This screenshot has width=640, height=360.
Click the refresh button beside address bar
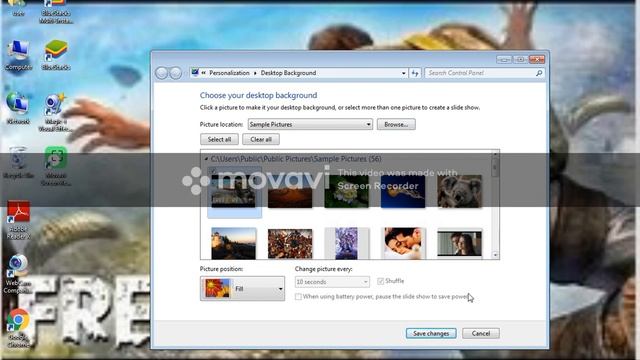click(x=415, y=73)
